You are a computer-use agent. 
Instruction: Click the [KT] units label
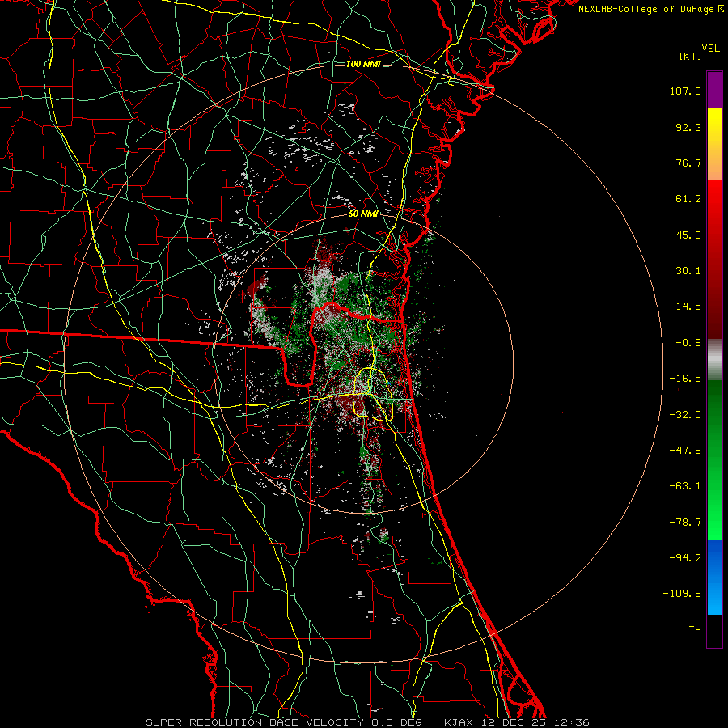(691, 56)
